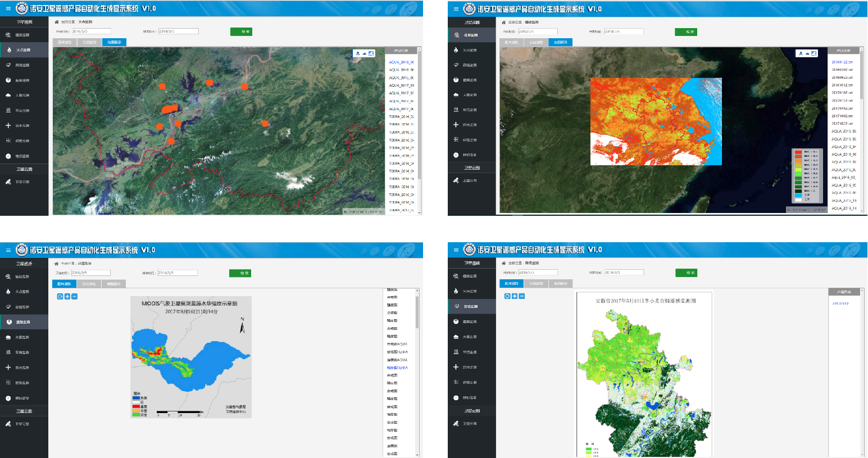Select flame icon 火点监测 in vegetation window sidebar

pyautogui.click(x=456, y=50)
